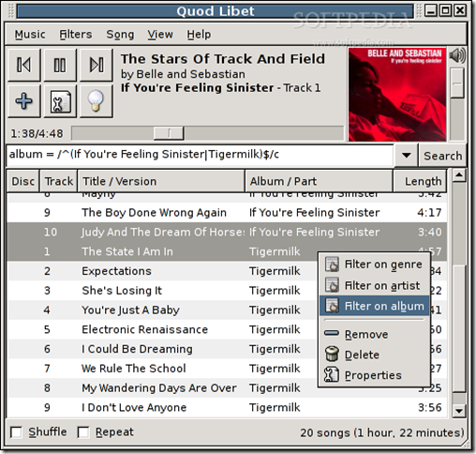Sort by Title / Version column header

click(x=161, y=181)
